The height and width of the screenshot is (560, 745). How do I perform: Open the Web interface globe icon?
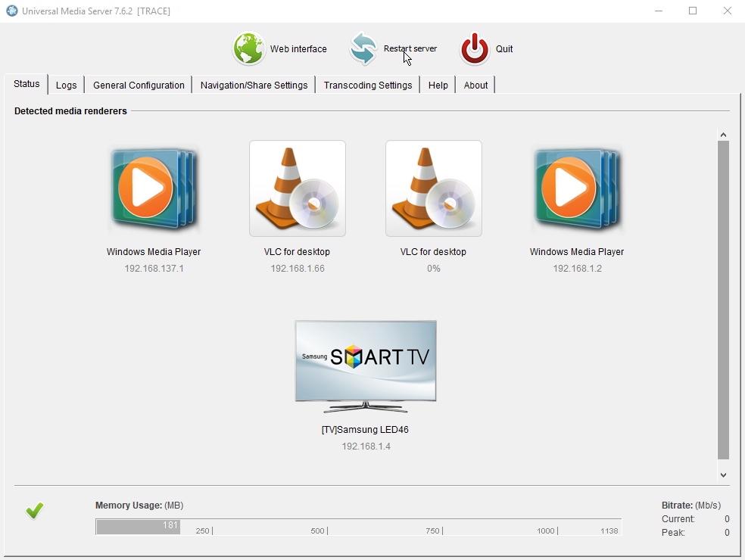tap(248, 48)
